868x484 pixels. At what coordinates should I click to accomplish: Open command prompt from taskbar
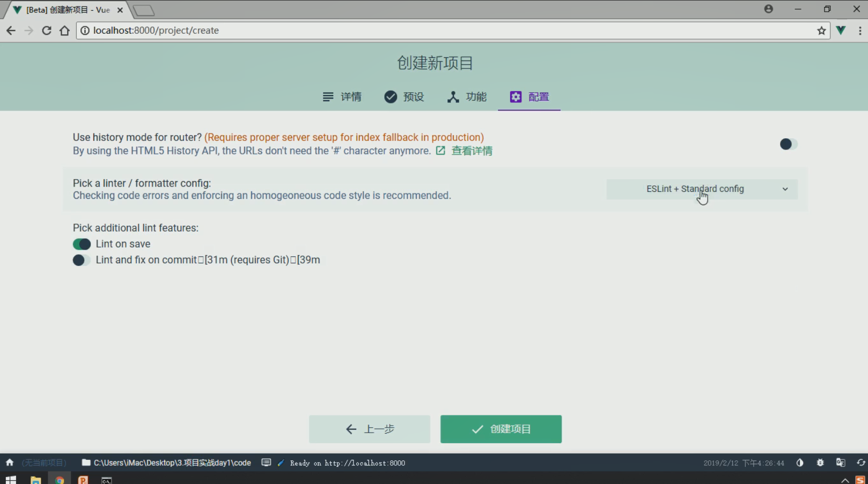point(107,480)
